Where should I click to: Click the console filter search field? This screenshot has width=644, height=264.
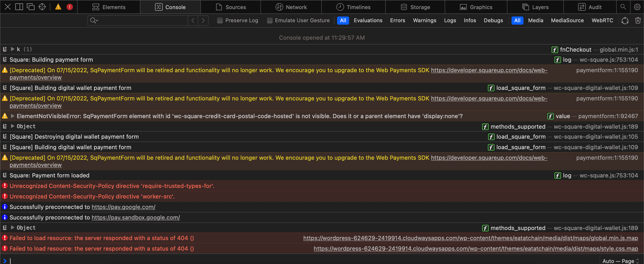pyautogui.click(x=143, y=21)
